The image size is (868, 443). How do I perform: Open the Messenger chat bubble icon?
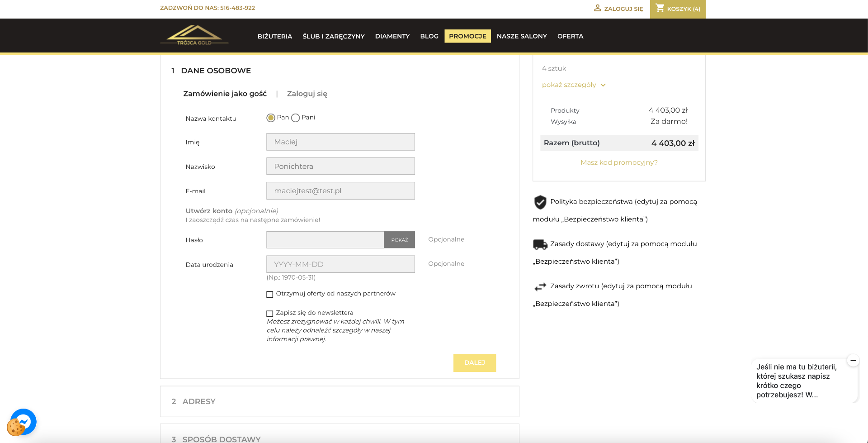(x=26, y=421)
